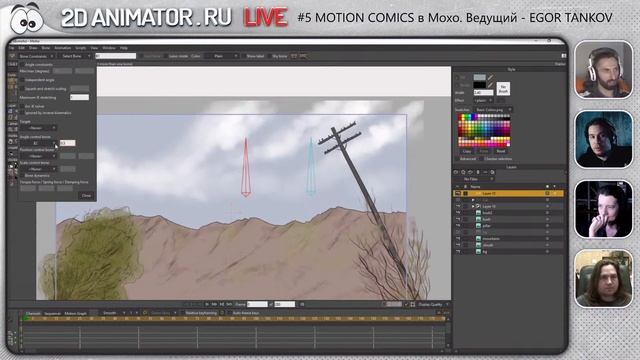Click the bone name input field in toolbar
The width and height of the screenshot is (640, 360).
[116, 56]
